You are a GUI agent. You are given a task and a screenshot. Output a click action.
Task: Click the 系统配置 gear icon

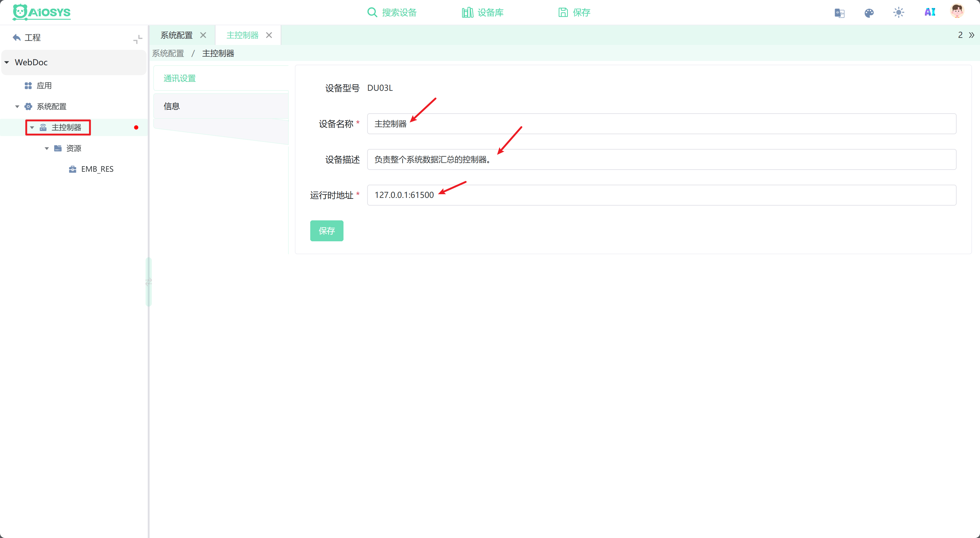coord(28,106)
